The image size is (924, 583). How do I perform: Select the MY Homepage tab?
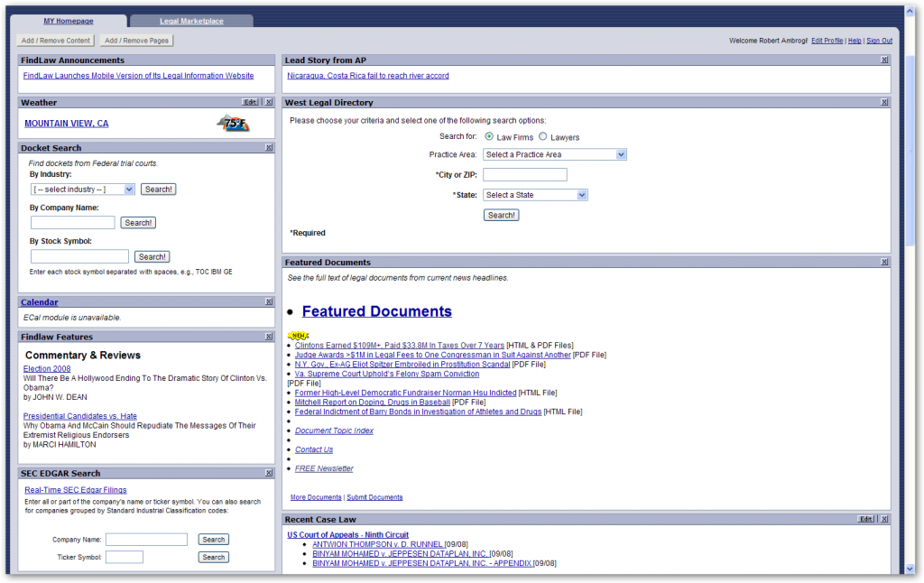coord(69,21)
